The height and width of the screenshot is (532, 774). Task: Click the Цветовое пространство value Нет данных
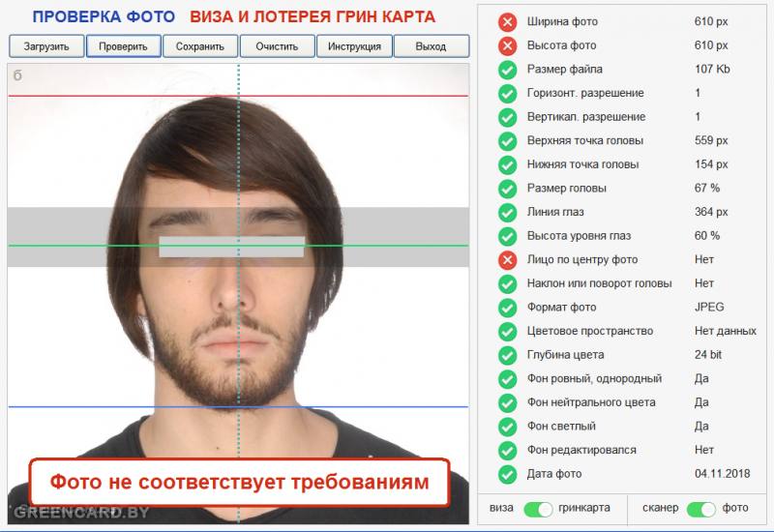(725, 331)
